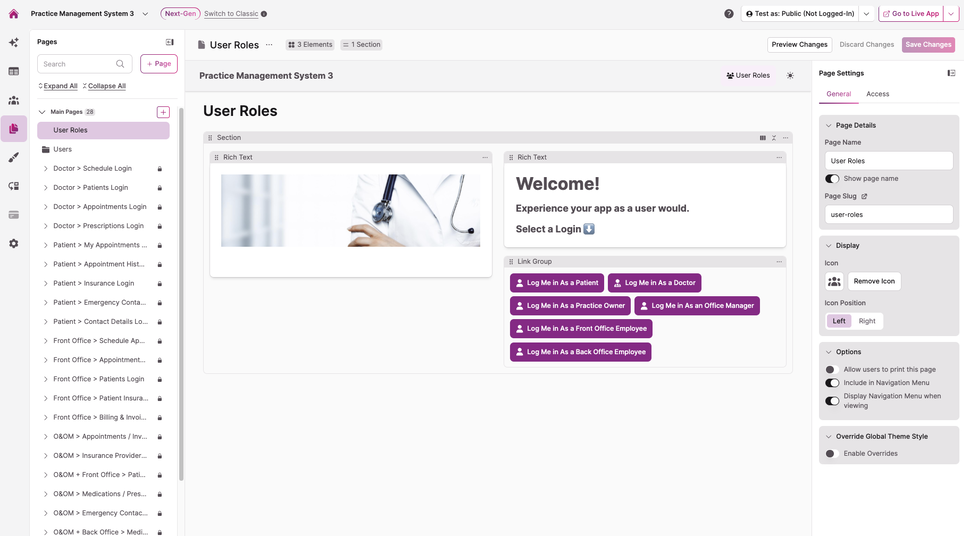This screenshot has height=536, width=964.
Task: Open the Test as user dropdown arrow
Action: click(866, 14)
